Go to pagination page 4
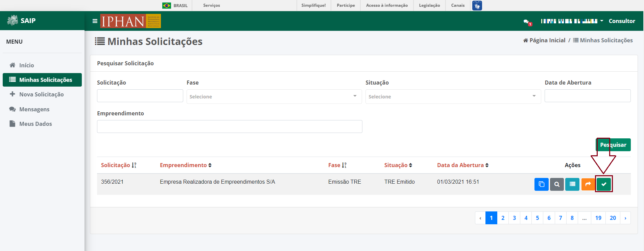This screenshot has width=644, height=251. pos(526,218)
